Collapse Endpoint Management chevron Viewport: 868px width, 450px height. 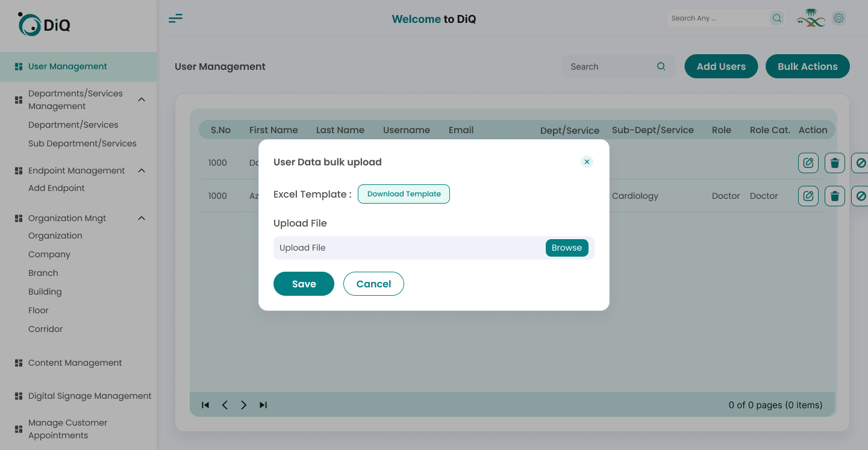point(142,170)
